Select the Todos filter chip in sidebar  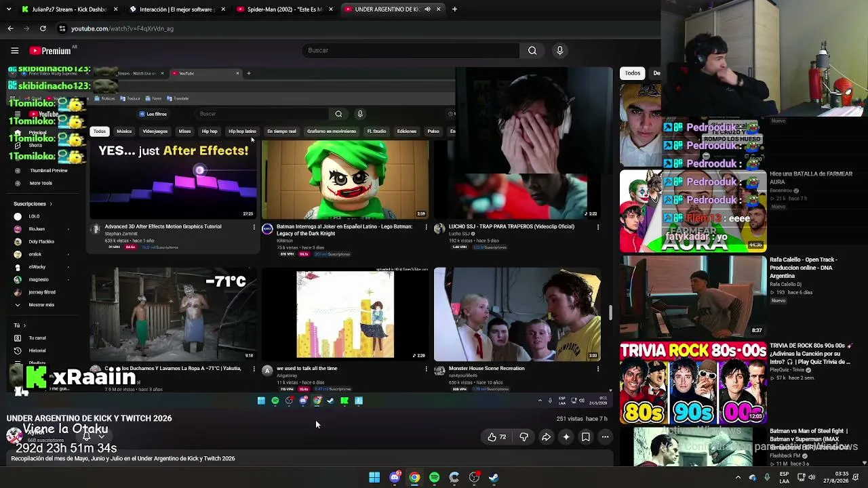tap(633, 73)
